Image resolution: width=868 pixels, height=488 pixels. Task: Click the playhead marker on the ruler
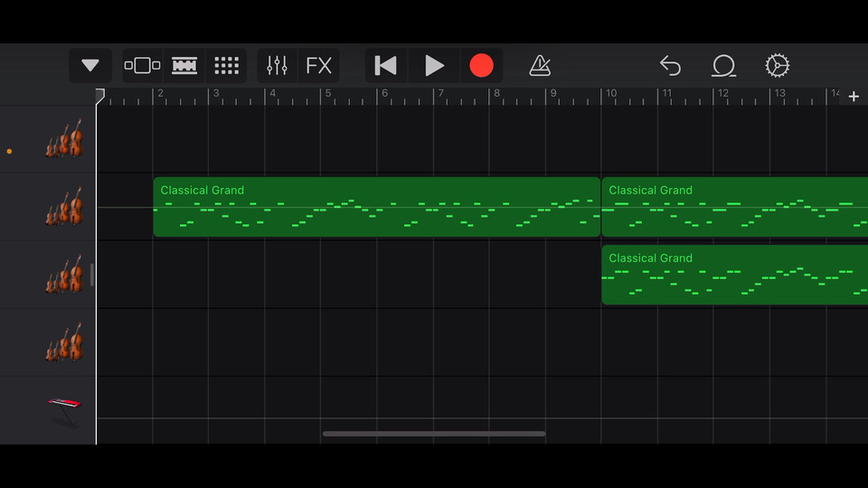click(99, 97)
